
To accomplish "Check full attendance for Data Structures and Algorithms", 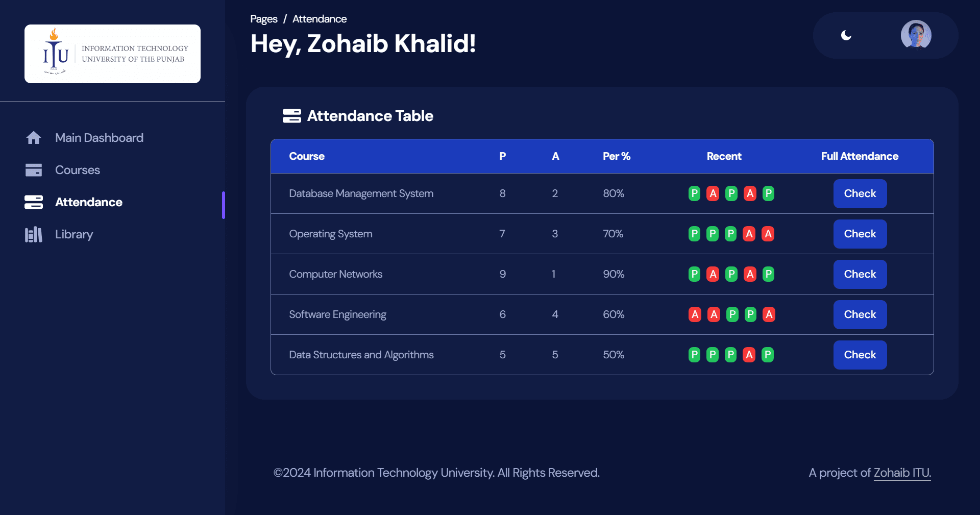I will [860, 355].
